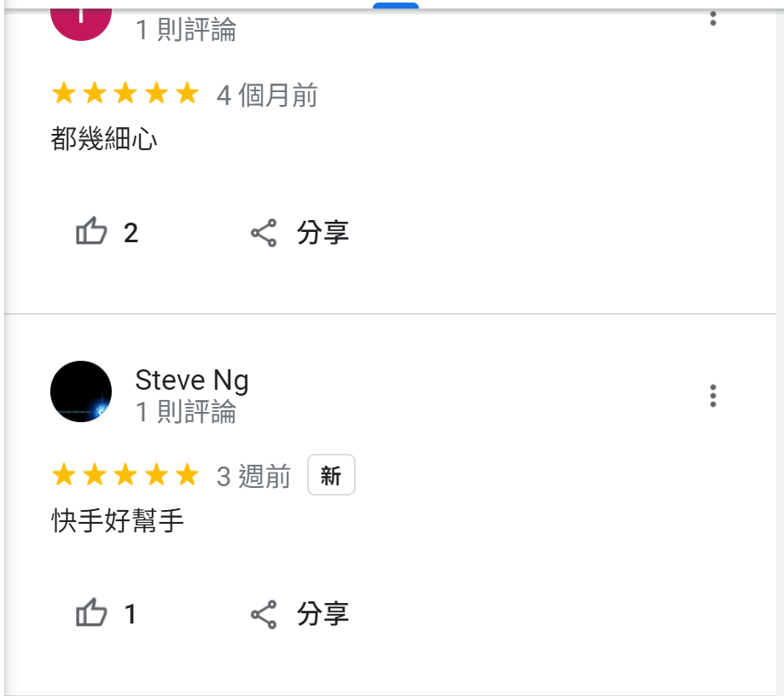Click share icon under Steve Ng's review

pos(264,614)
